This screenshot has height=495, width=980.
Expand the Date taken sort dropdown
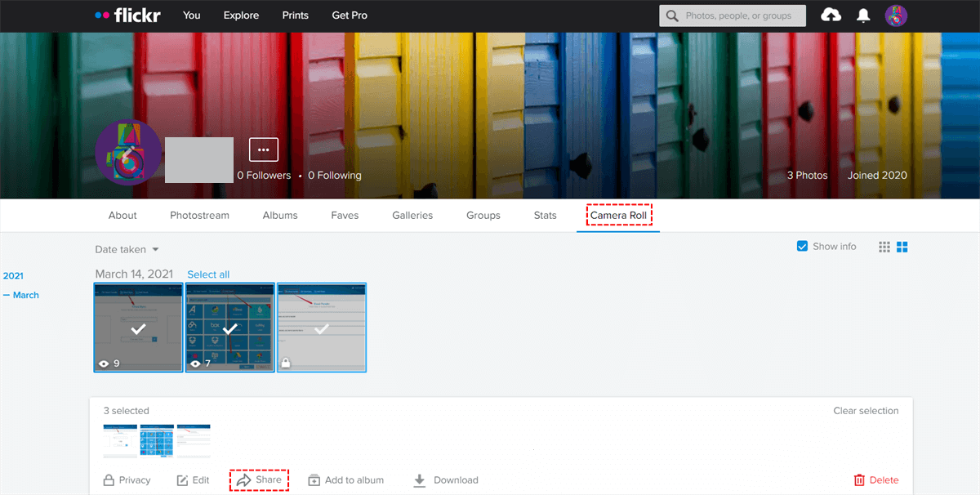coord(127,250)
